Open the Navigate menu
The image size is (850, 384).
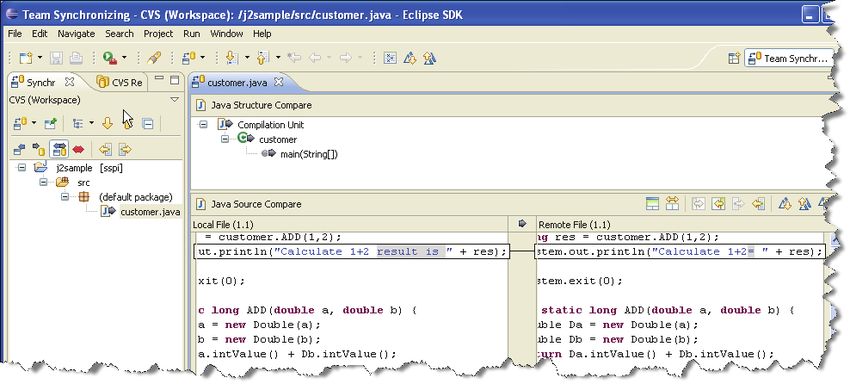tap(76, 34)
